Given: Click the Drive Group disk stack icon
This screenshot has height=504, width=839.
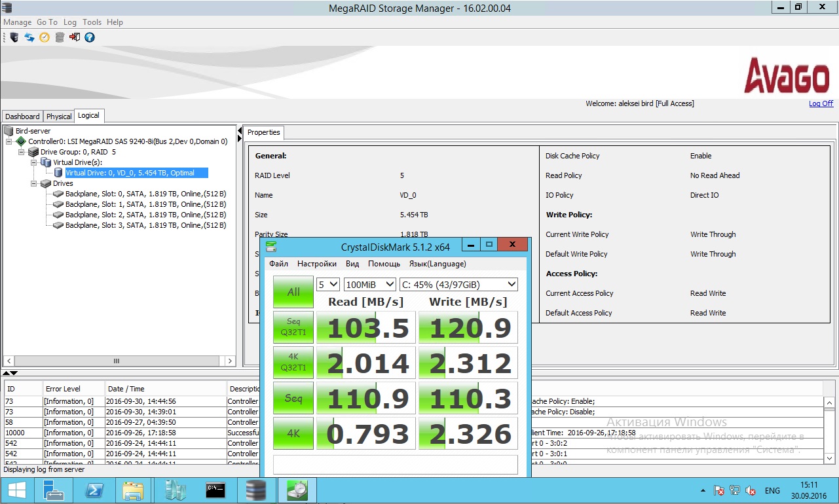Looking at the screenshot, I should point(33,152).
